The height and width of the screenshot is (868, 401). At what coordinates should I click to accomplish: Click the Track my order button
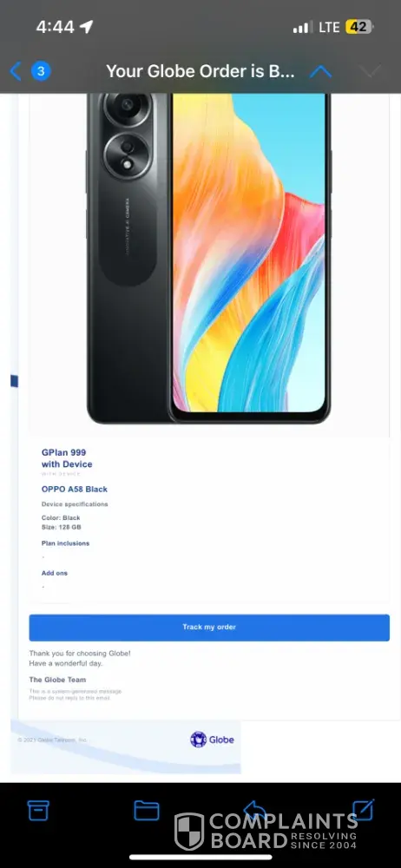(x=209, y=628)
